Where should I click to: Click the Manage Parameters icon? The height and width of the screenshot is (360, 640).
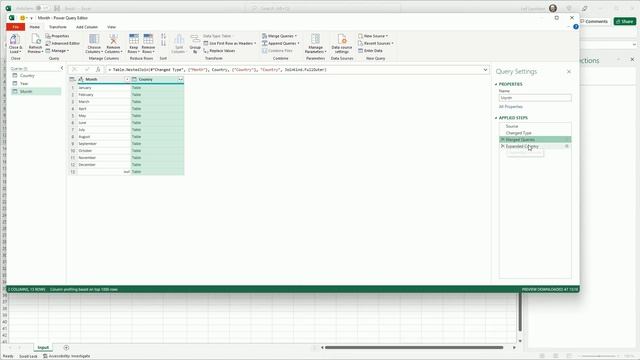(x=315, y=39)
